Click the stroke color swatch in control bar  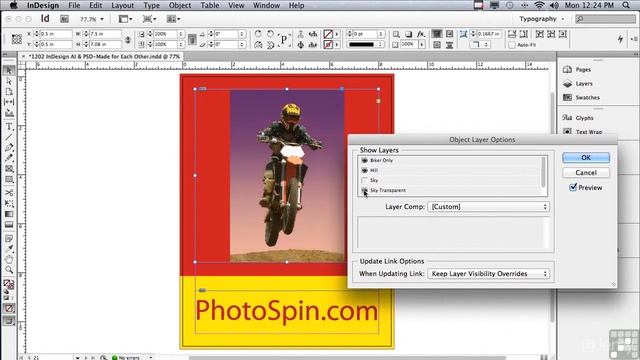(x=328, y=44)
